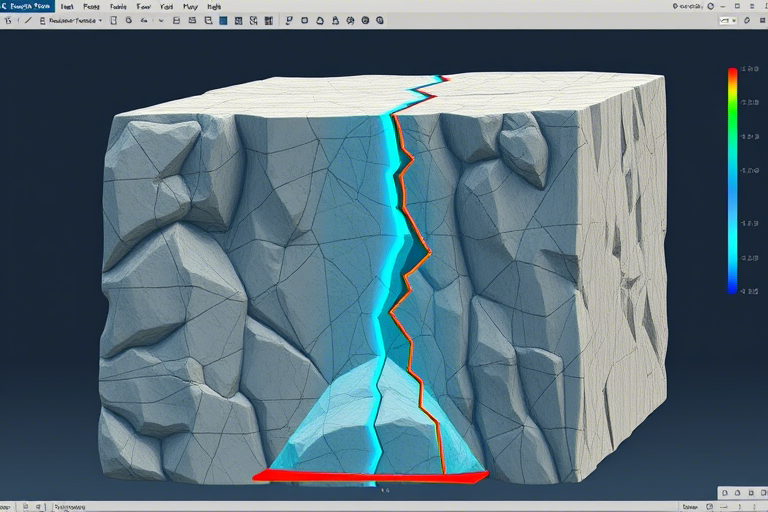Select the solid blue square shading icon
Screen dimensions: 768x512
tap(223, 21)
